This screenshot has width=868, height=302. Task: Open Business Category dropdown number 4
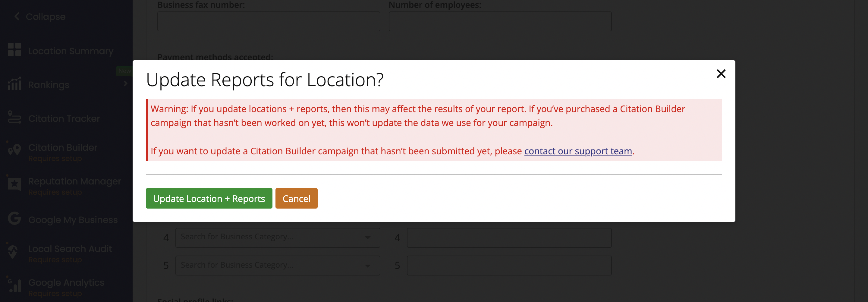[278, 238]
